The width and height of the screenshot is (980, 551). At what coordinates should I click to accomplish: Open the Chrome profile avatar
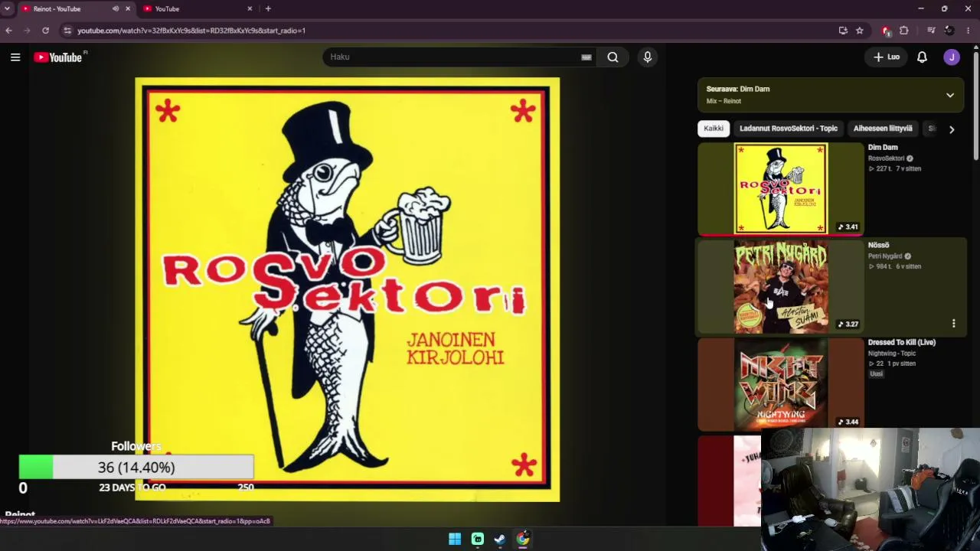[x=949, y=31]
